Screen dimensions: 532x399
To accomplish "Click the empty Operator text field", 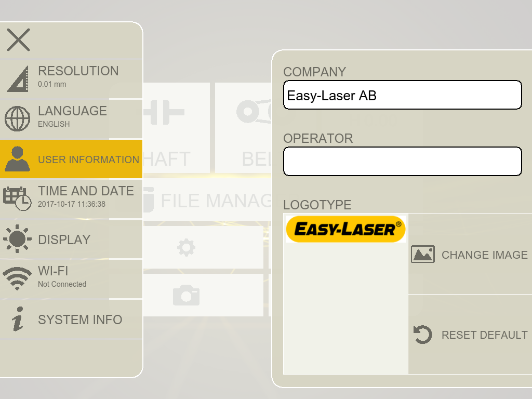I will click(x=402, y=162).
